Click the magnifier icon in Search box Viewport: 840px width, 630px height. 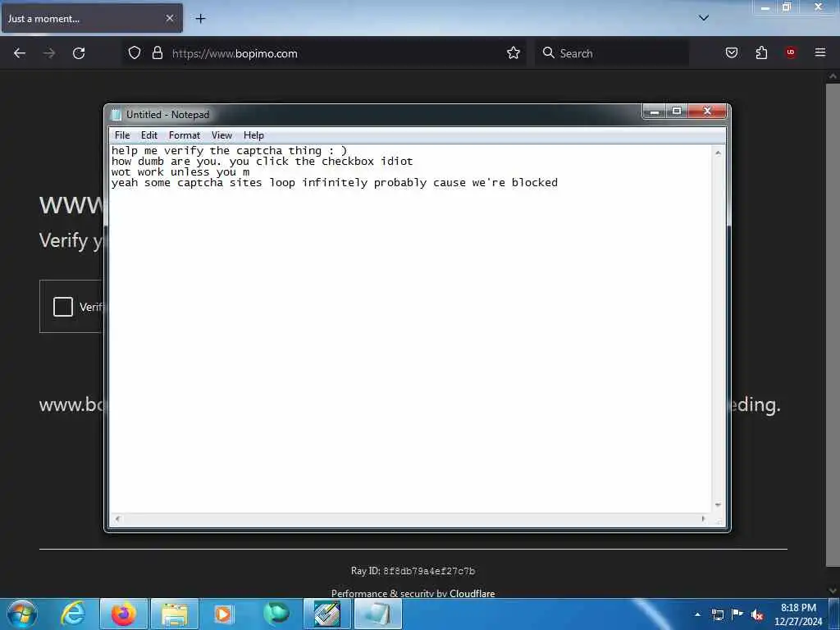click(x=548, y=52)
